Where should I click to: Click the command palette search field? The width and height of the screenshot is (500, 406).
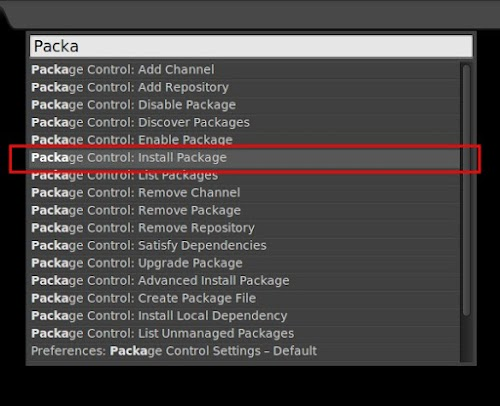pos(251,46)
